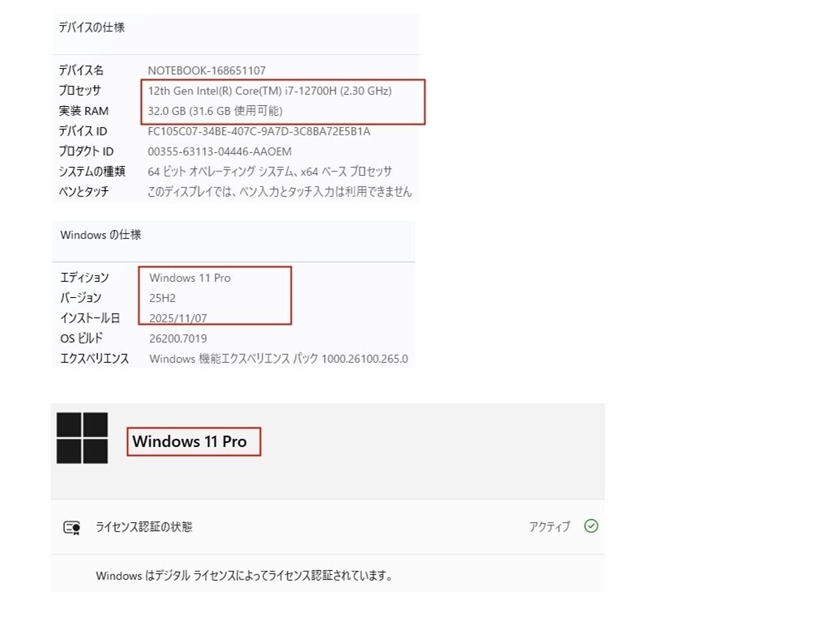Image resolution: width=840 pixels, height=634 pixels.
Task: Select OS build number 26200.7019
Action: (x=178, y=338)
